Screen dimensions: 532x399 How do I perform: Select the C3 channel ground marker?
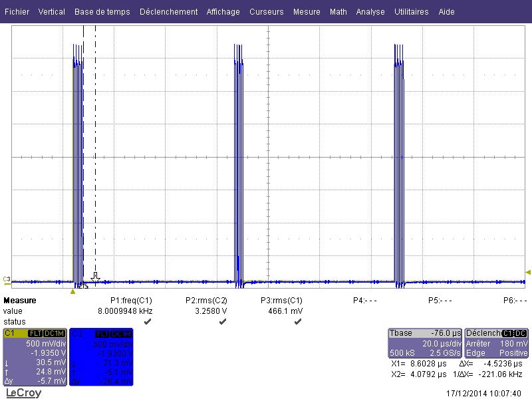coord(7,280)
